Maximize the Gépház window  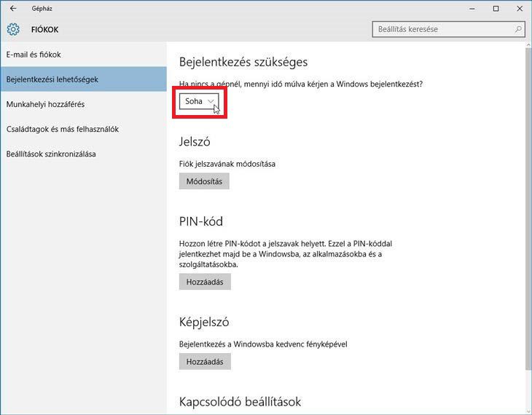[496, 9]
